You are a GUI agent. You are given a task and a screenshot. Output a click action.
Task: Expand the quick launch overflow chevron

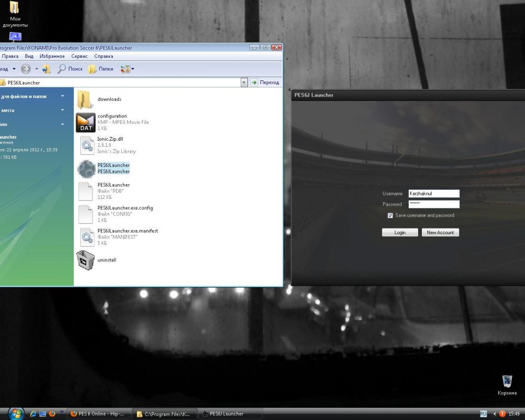coord(61,412)
